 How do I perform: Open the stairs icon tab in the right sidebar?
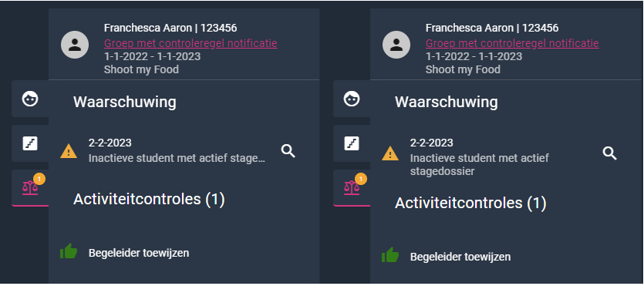click(352, 143)
